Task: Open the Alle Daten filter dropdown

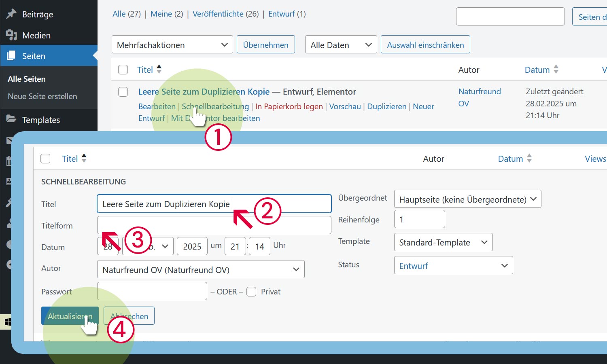Action: pos(340,44)
